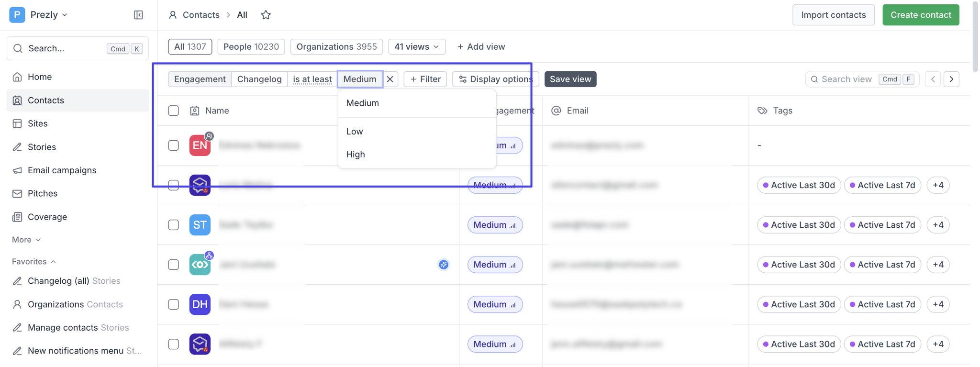The height and width of the screenshot is (367, 980).
Task: Open the Medium filter value dropdown
Action: pos(360,79)
